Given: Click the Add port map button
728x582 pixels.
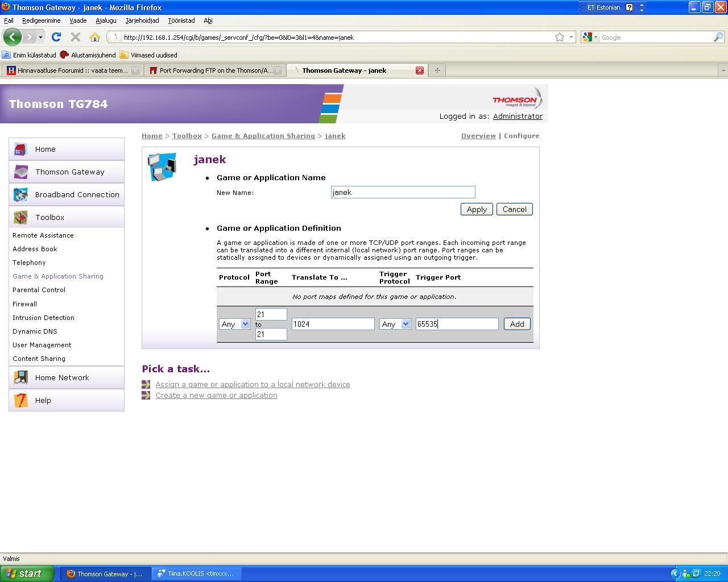Looking at the screenshot, I should [517, 324].
